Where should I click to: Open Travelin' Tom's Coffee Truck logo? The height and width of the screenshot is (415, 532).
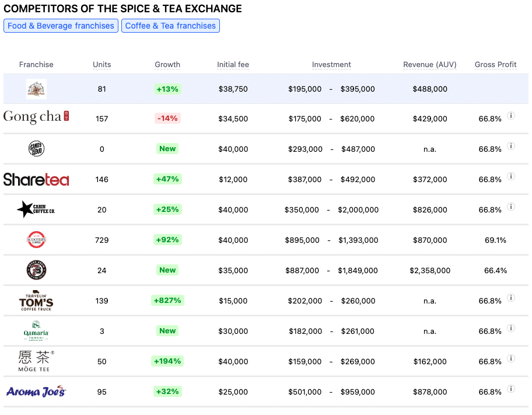36,301
